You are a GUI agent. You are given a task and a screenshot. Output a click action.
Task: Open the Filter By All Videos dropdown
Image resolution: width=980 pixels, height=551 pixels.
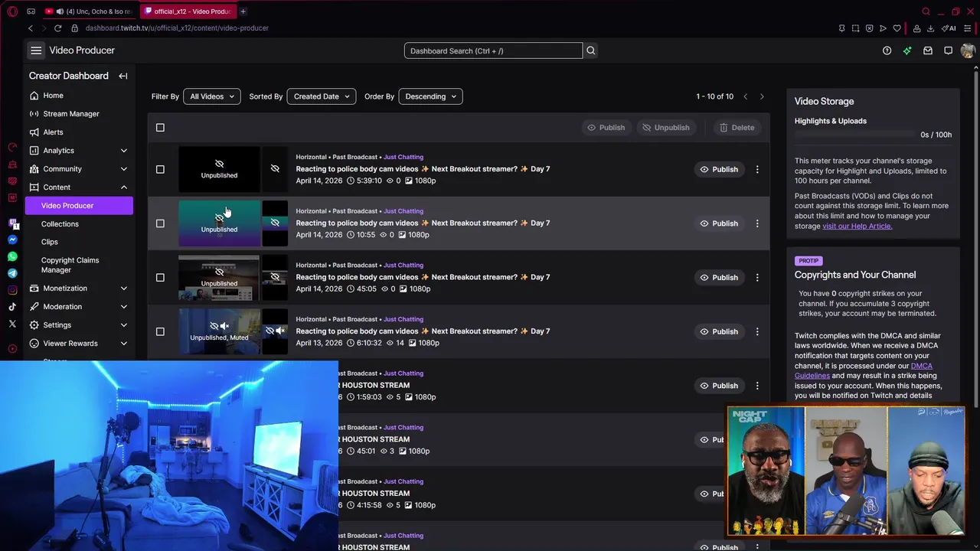211,96
